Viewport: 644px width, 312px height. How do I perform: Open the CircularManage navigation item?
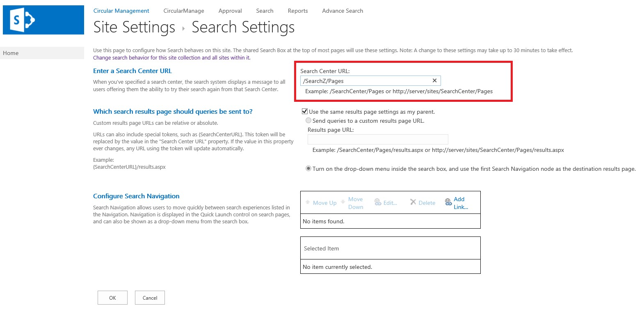(184, 11)
